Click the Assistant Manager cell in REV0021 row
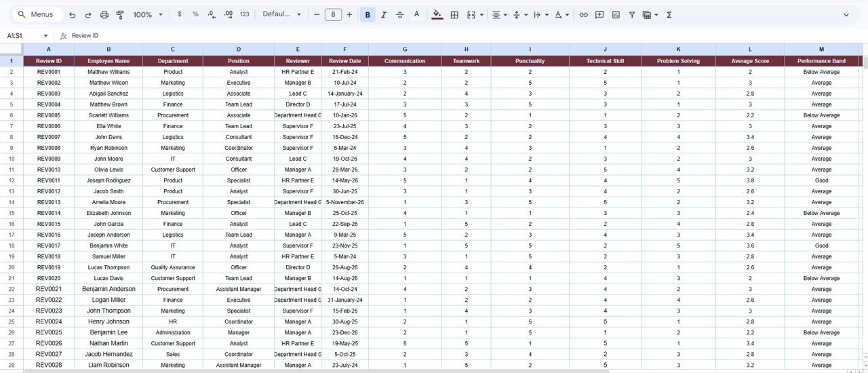868x373 pixels. pos(239,289)
